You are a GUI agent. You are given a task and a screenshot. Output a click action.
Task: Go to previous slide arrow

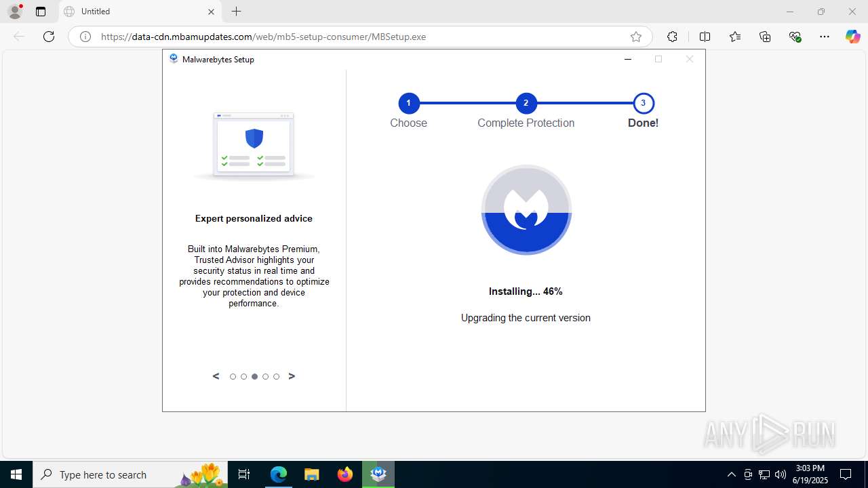[x=216, y=376]
